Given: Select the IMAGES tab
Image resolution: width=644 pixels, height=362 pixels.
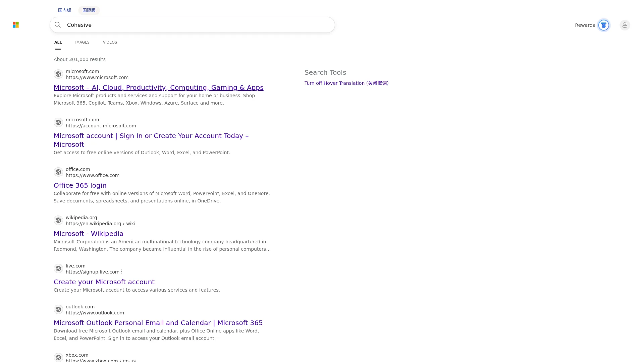Looking at the screenshot, I should [82, 42].
